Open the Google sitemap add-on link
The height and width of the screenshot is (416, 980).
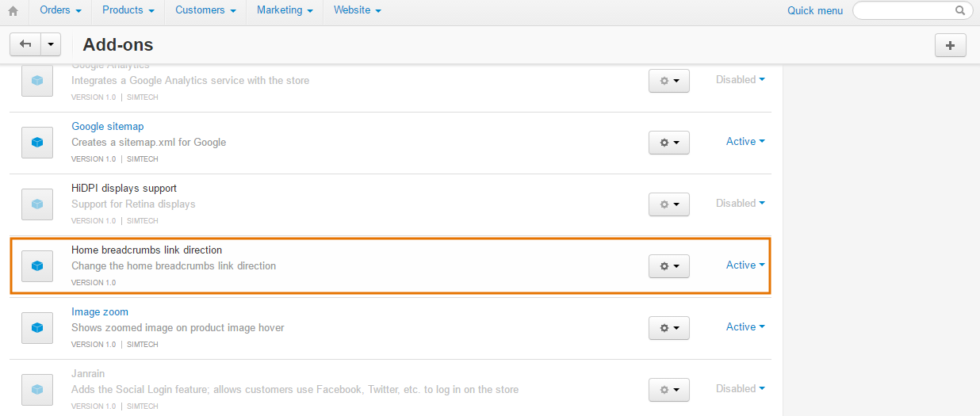108,126
